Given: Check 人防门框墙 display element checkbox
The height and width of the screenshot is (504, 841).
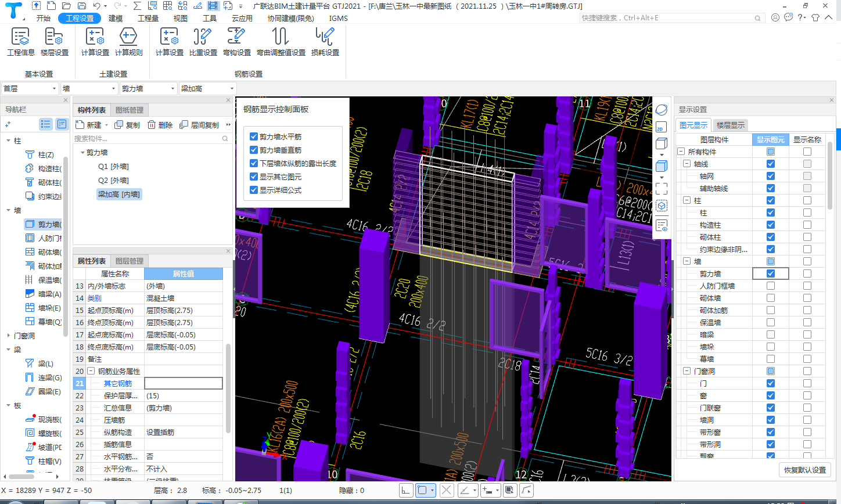Looking at the screenshot, I should pos(771,286).
